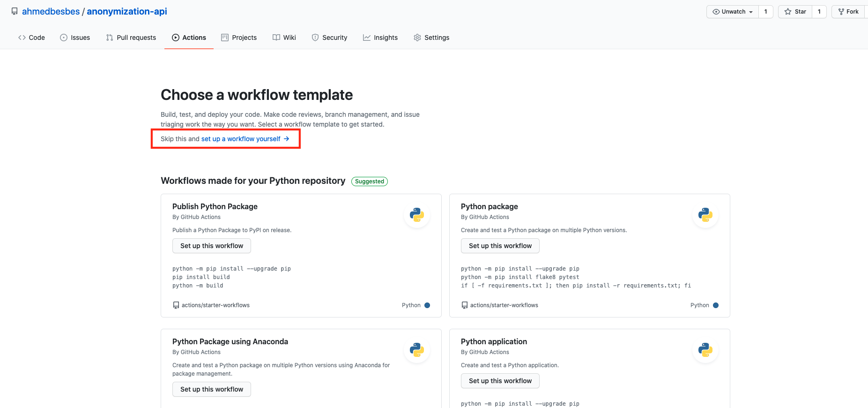Open the Projects tab
Image resolution: width=868 pixels, height=408 pixels.
pos(239,38)
